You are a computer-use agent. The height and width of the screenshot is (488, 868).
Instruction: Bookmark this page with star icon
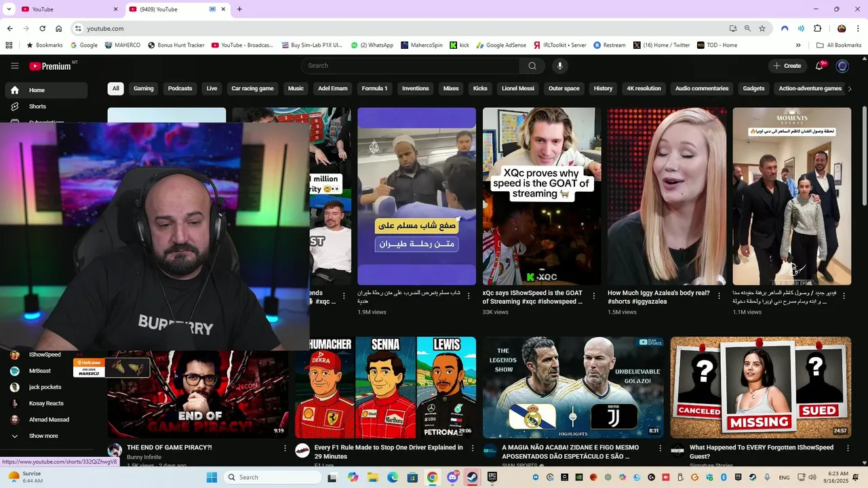pyautogui.click(x=762, y=28)
